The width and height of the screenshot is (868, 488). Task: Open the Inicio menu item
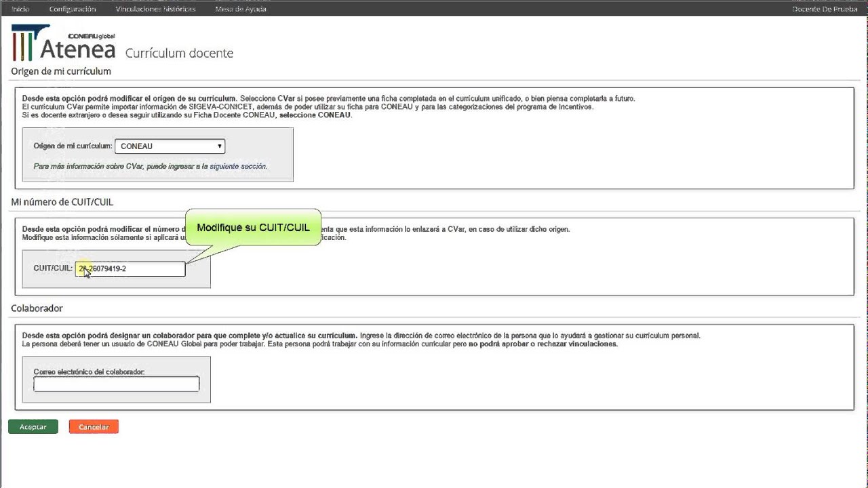[20, 9]
